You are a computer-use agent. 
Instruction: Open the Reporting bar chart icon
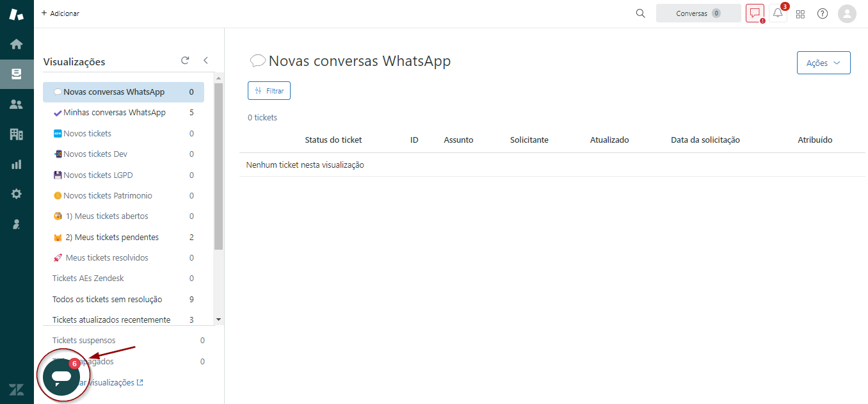pos(17,165)
